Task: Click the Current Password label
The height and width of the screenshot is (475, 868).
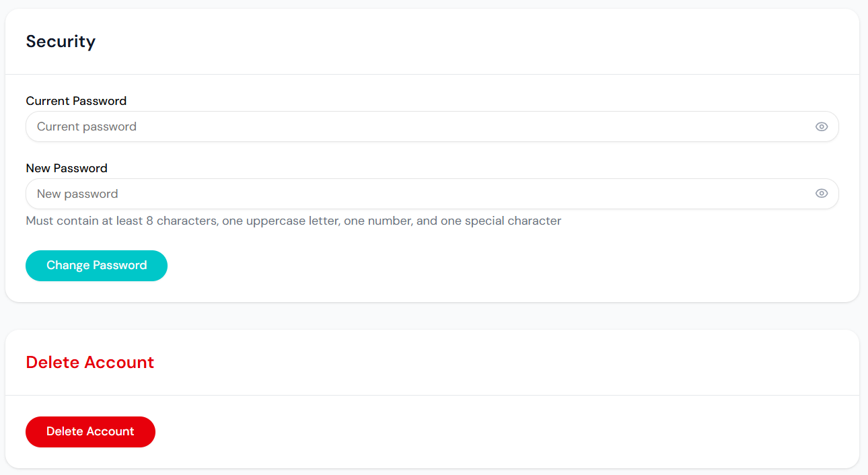Action: 76,100
